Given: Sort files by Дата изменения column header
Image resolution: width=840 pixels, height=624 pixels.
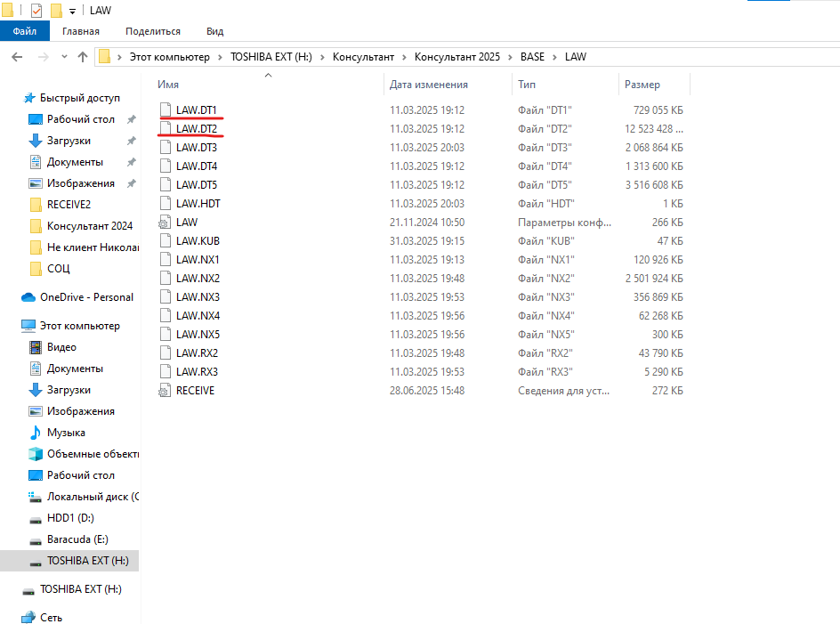Looking at the screenshot, I should pos(428,85).
